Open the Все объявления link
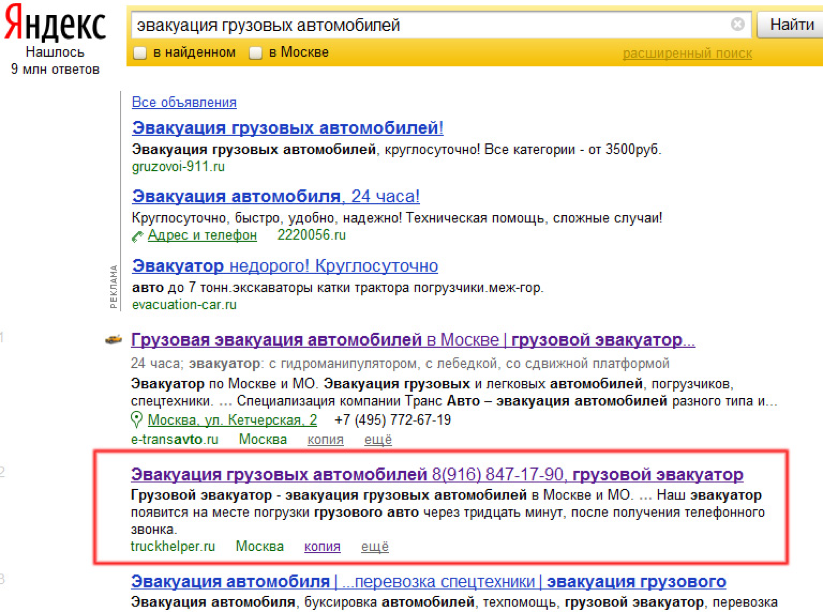This screenshot has height=612, width=823. (x=184, y=102)
